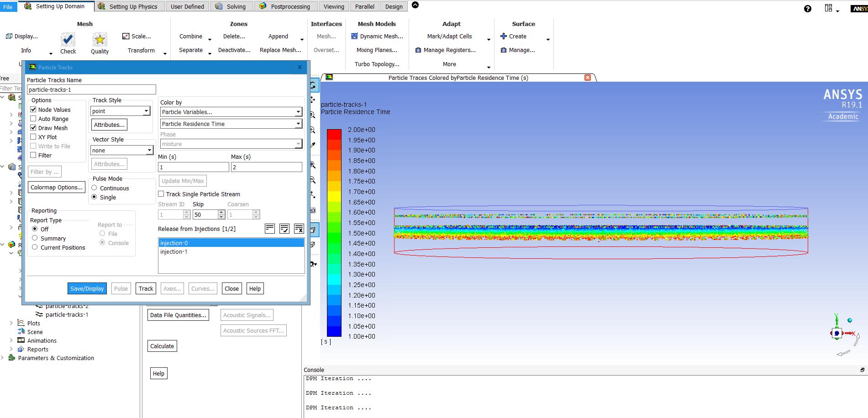
Task: Open Data File Quantities dialog
Action: 178,315
